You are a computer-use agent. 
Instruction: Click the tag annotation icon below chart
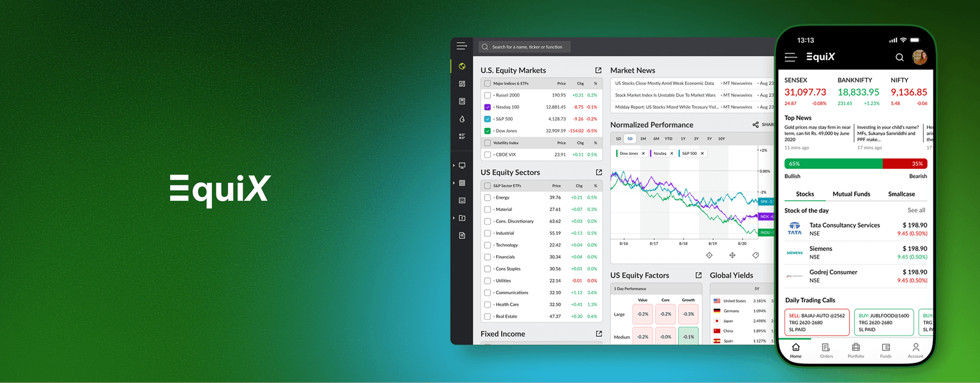coord(755,255)
